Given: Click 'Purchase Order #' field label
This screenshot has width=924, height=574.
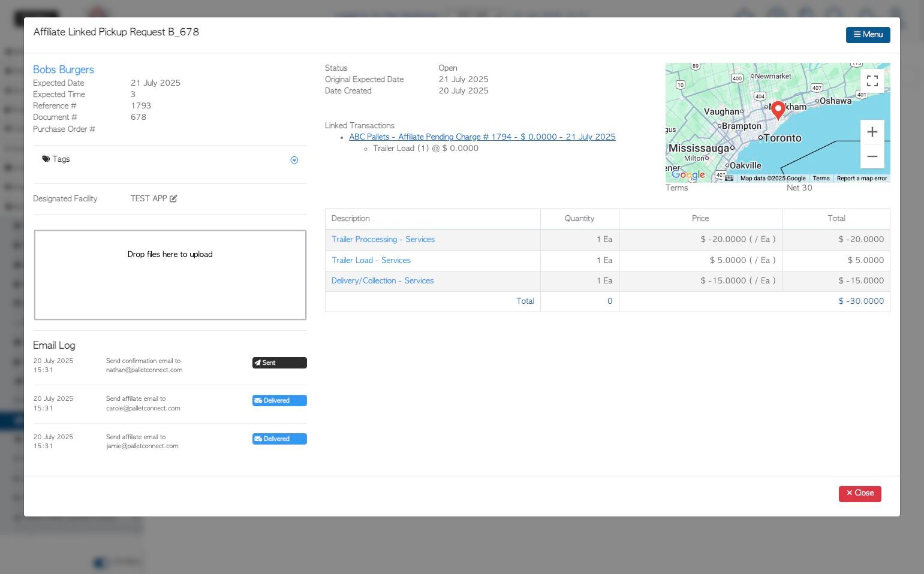Looking at the screenshot, I should 64,129.
